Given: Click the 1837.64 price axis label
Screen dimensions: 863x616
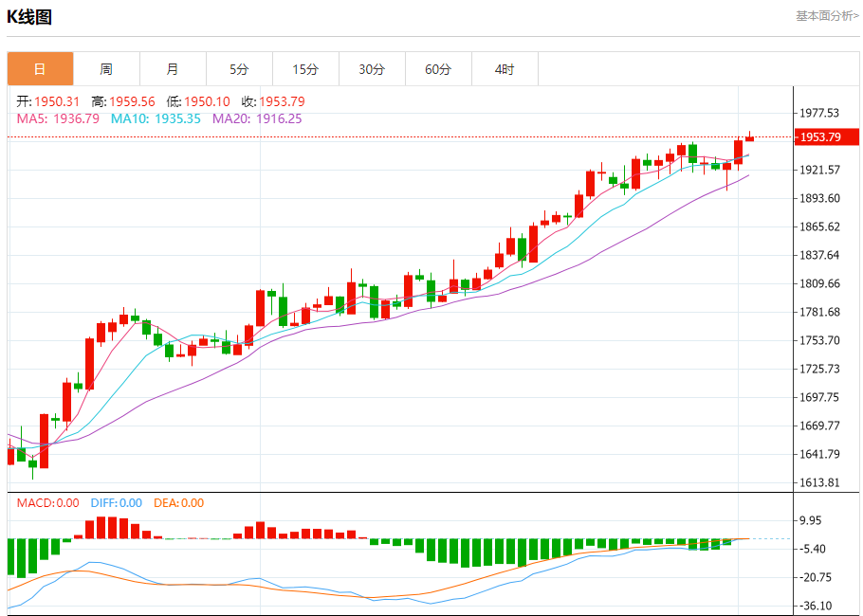Looking at the screenshot, I should (819, 255).
